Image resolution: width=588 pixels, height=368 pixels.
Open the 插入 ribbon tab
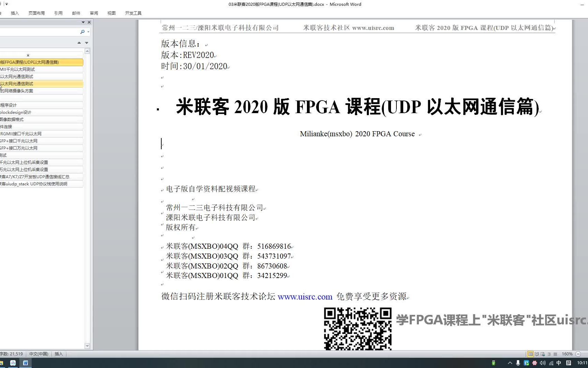pyautogui.click(x=15, y=13)
